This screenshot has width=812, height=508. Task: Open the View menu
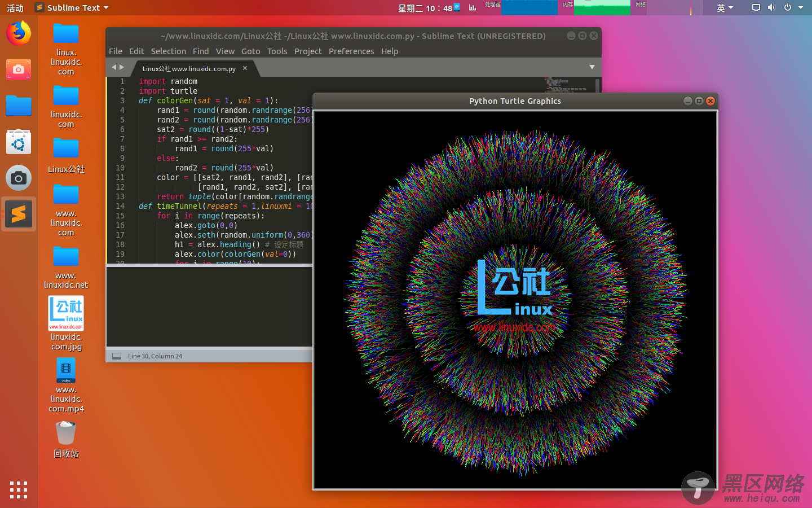225,51
